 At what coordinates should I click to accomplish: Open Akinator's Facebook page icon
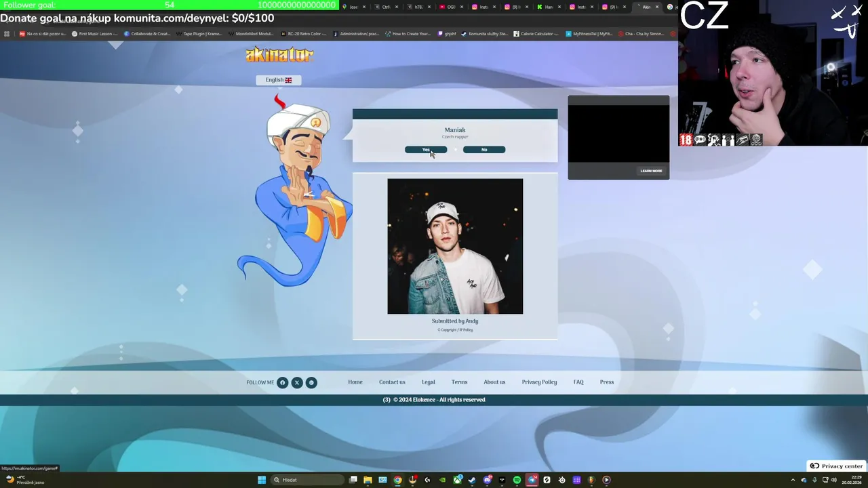coord(283,382)
